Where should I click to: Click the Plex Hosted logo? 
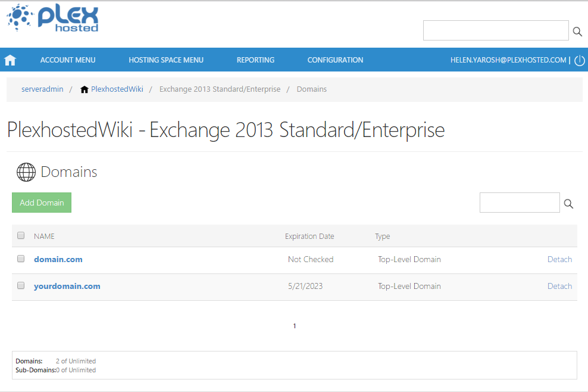pyautogui.click(x=52, y=18)
